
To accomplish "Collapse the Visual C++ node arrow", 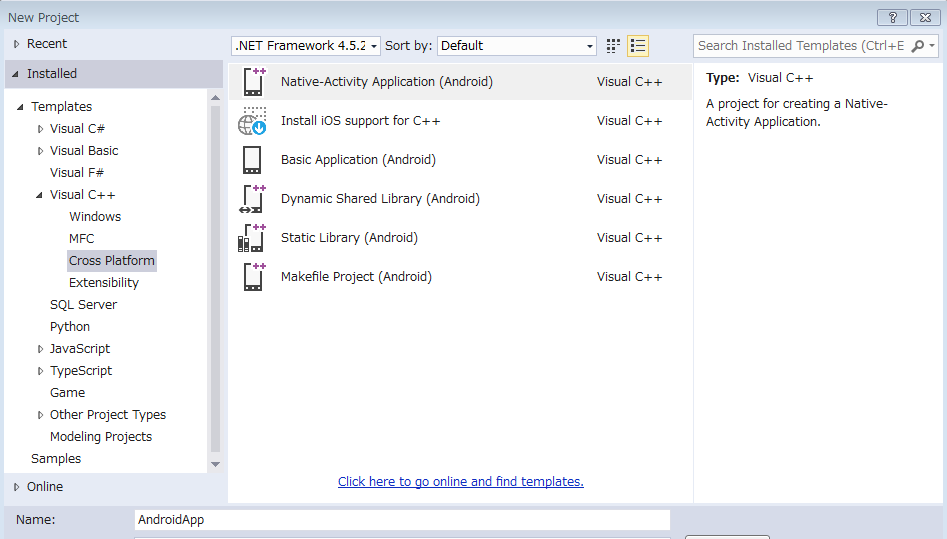I will coord(39,195).
